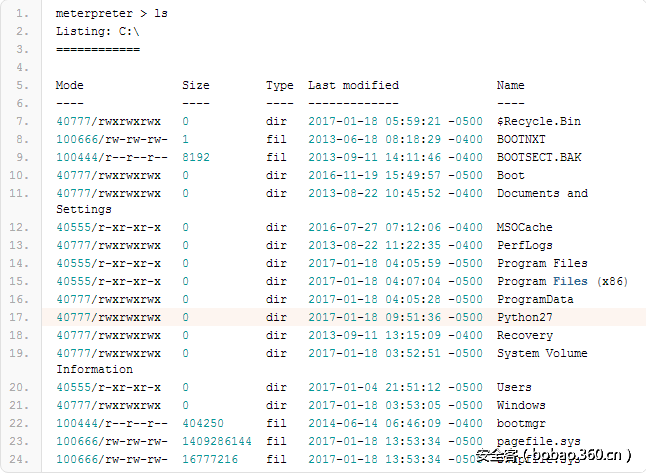Select the 'Users' directory name

tap(514, 387)
